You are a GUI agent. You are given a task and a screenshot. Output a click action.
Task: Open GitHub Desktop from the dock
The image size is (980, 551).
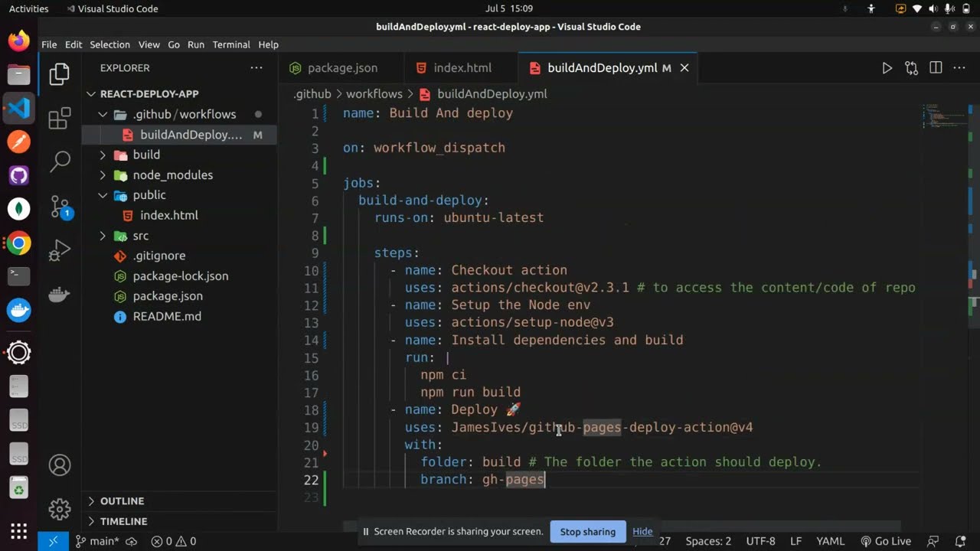click(x=19, y=175)
